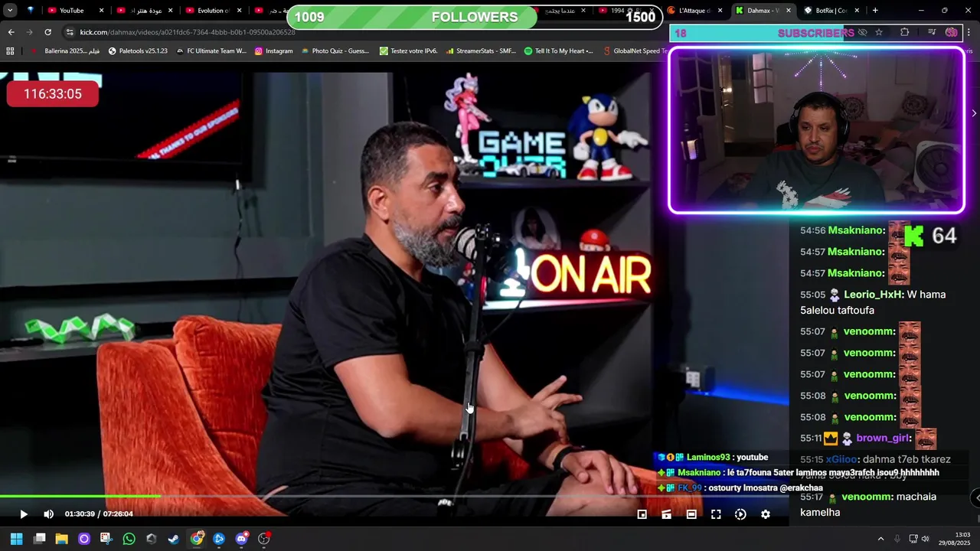Viewport: 980px width, 551px height.
Task: Bookmark this page with star icon
Action: 879,32
